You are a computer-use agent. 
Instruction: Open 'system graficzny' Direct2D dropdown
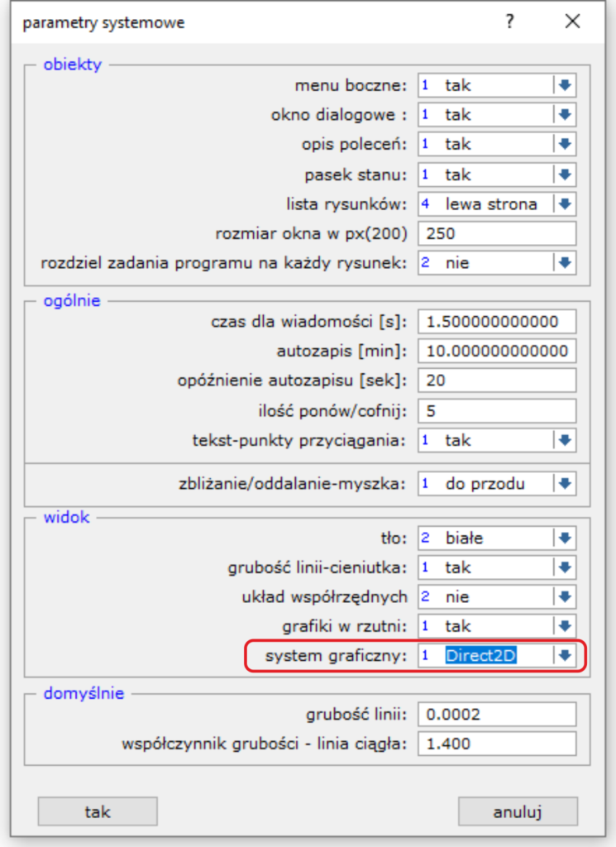565,655
